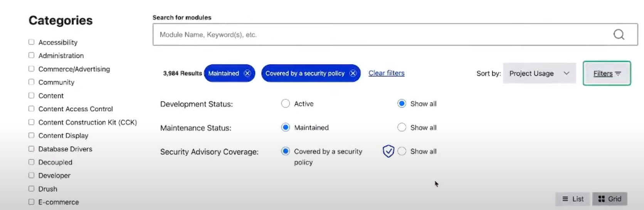The width and height of the screenshot is (644, 210).
Task: Select Active development status radio
Action: pyautogui.click(x=285, y=104)
